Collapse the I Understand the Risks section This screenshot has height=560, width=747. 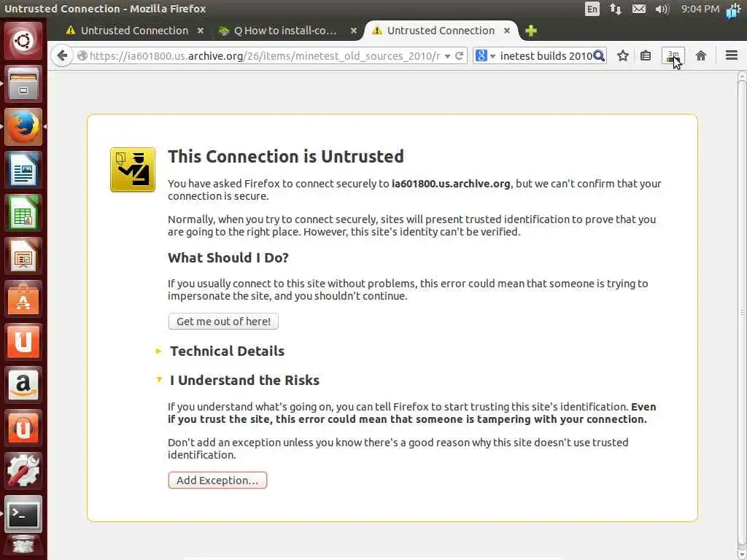tap(244, 380)
